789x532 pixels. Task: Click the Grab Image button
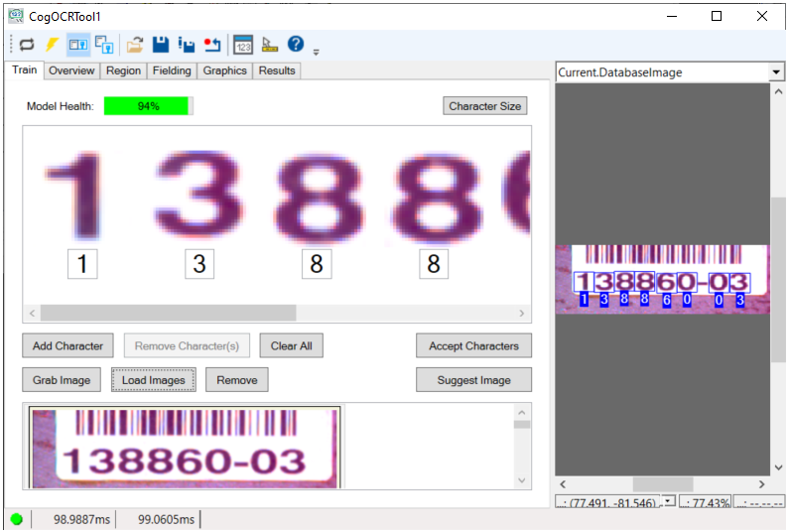click(62, 380)
